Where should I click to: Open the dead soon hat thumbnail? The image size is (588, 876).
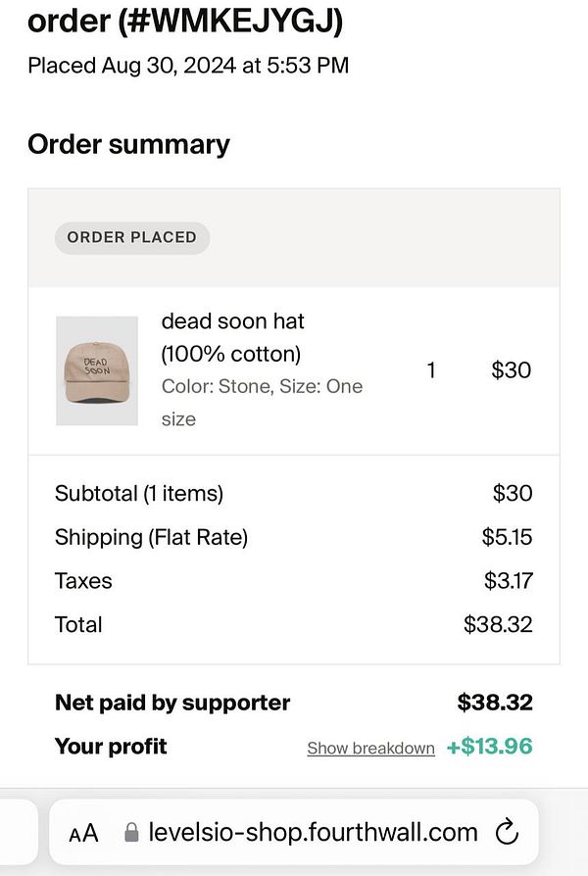97,370
